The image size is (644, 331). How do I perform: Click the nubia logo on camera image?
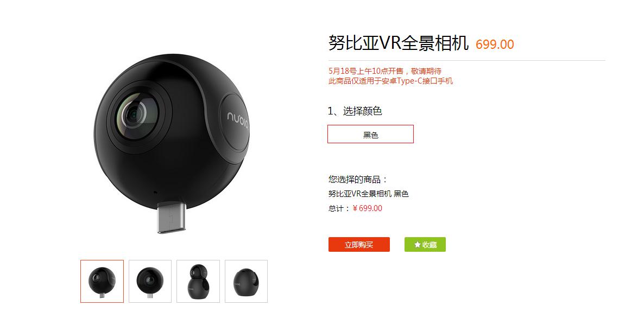[238, 120]
